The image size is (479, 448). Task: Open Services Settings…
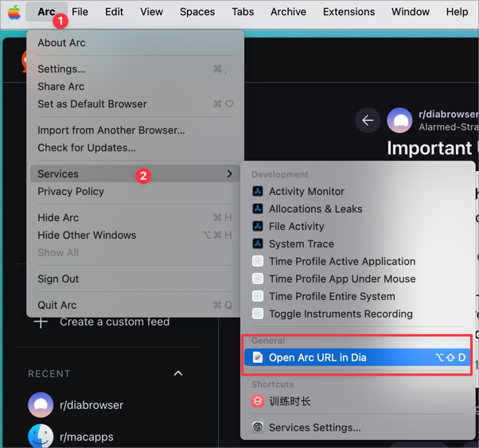click(x=357, y=427)
